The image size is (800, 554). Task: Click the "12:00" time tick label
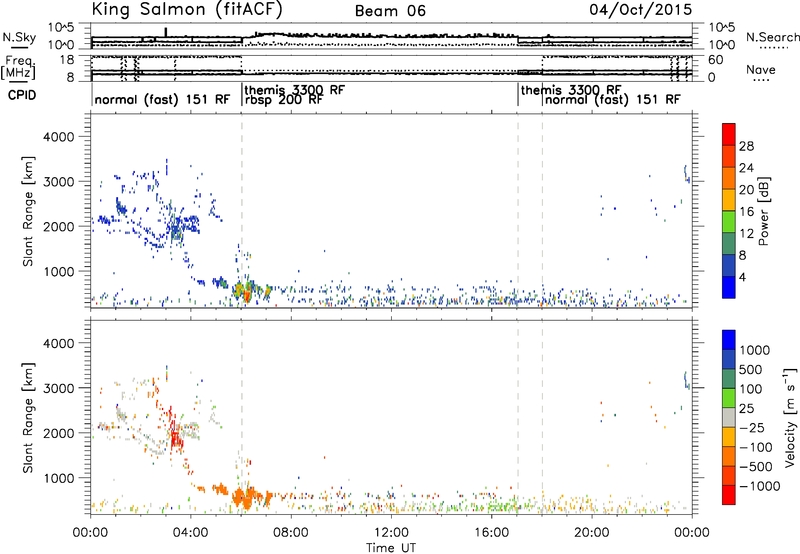pyautogui.click(x=391, y=533)
